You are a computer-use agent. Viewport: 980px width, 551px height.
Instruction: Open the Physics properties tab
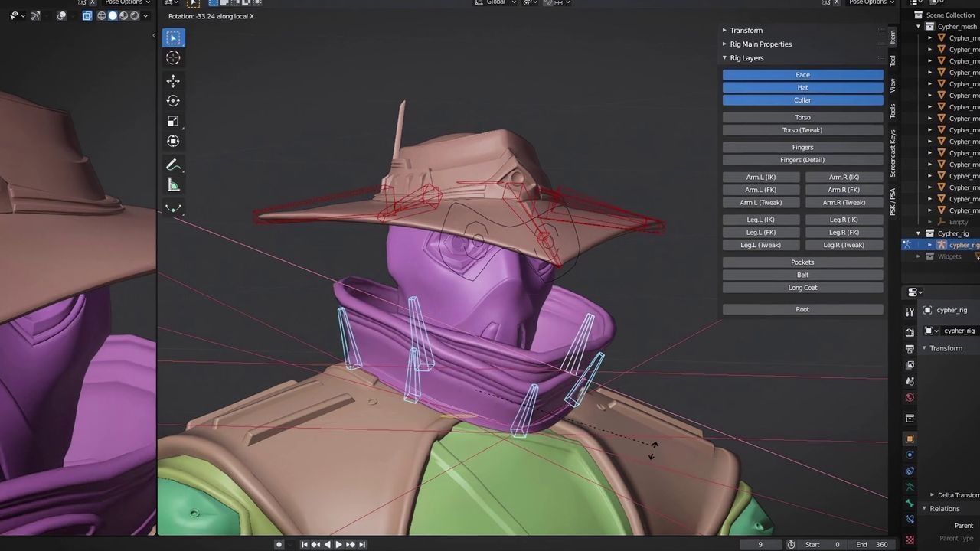[x=910, y=455]
